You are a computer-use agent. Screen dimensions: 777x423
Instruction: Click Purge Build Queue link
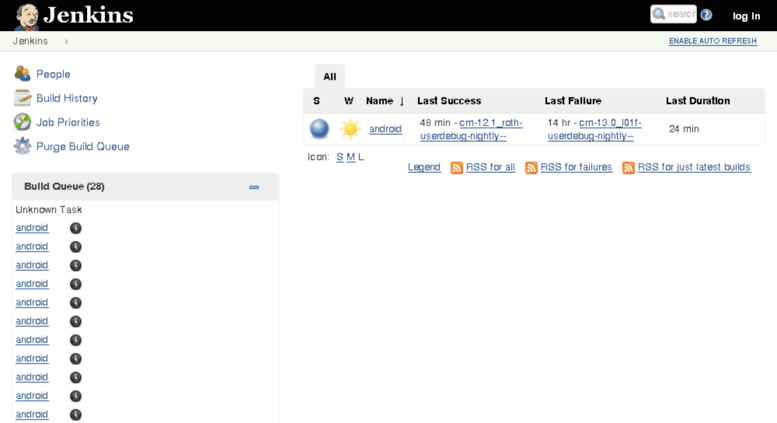(x=83, y=147)
